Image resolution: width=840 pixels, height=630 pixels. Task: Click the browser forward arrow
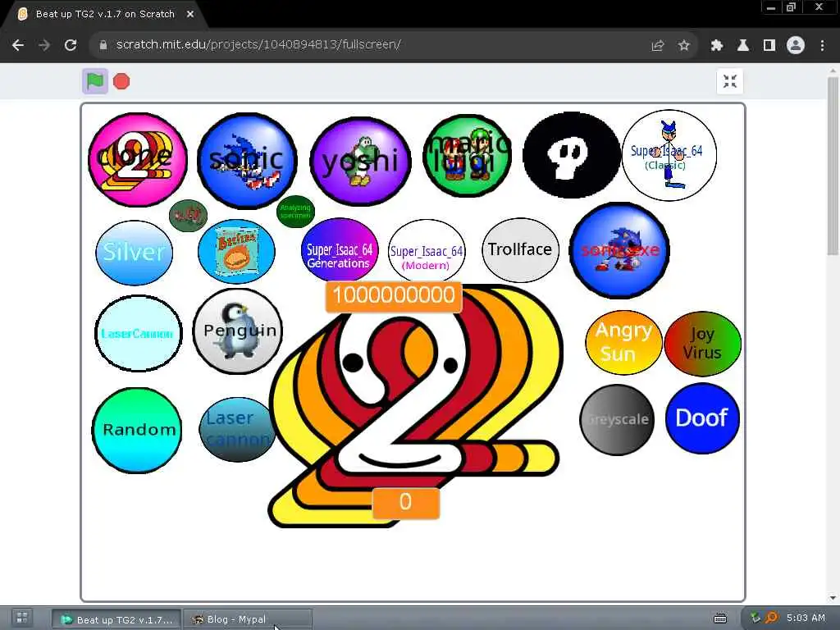44,45
